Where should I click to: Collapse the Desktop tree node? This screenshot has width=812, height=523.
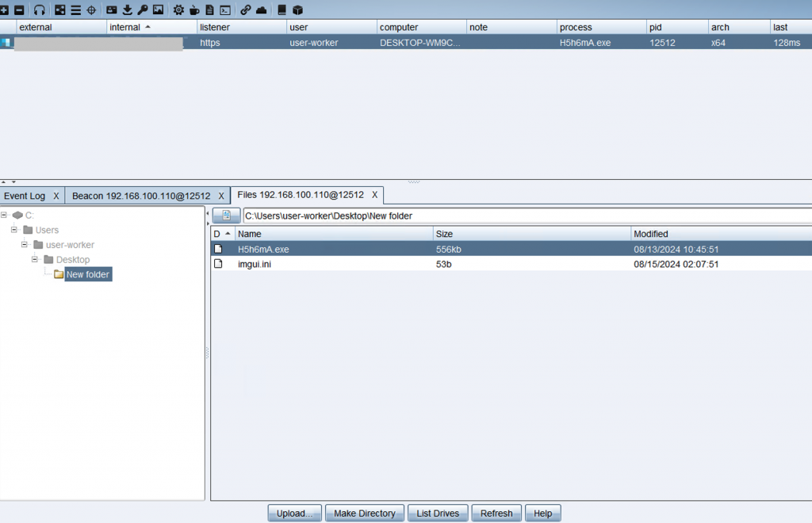tap(35, 259)
